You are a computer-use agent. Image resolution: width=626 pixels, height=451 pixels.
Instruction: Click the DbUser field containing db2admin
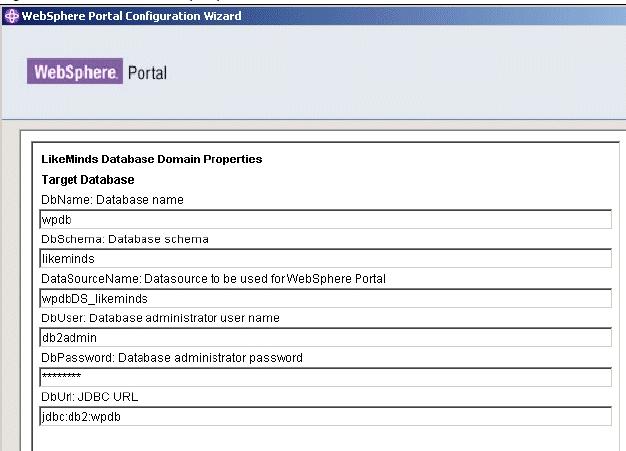pyautogui.click(x=325, y=337)
